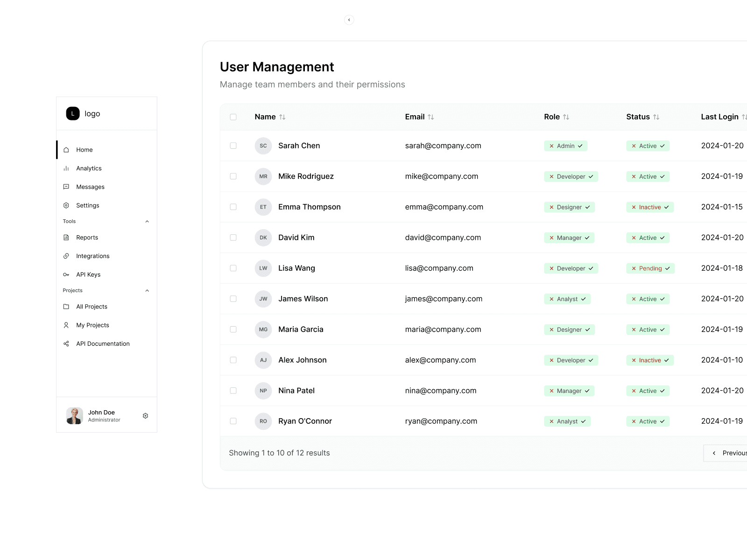Click David Kim's DK avatar
The image size is (747, 560).
point(263,238)
